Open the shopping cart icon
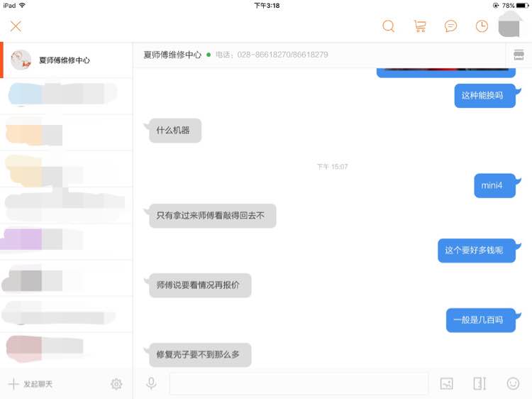Viewport: 532px width, 399px height. pyautogui.click(x=420, y=26)
